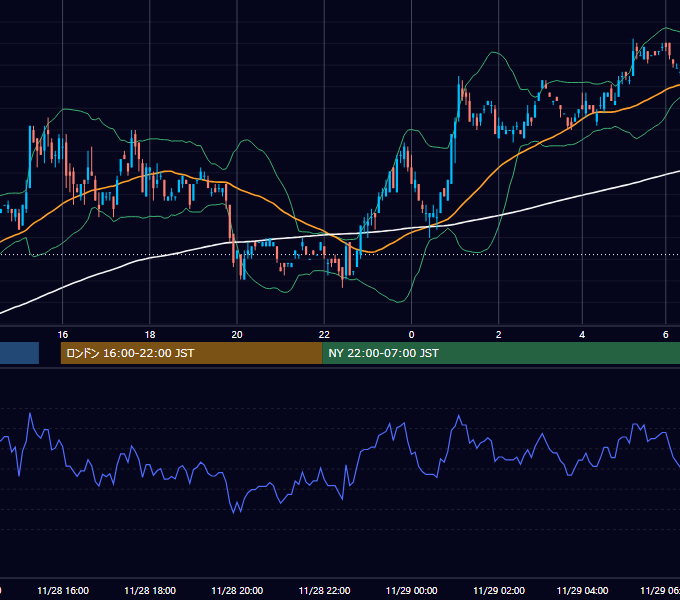Click the 11/28 20:00 date label
The image size is (680, 600).
click(x=237, y=590)
